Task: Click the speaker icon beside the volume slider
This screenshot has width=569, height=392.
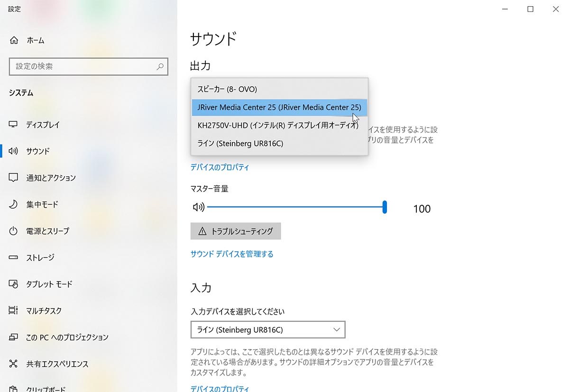Action: tap(198, 207)
